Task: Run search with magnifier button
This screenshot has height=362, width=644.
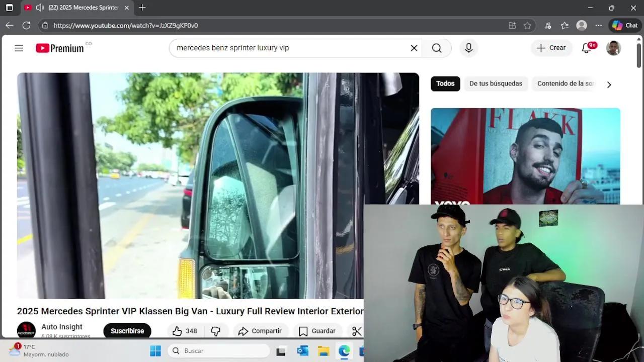Action: pyautogui.click(x=437, y=48)
